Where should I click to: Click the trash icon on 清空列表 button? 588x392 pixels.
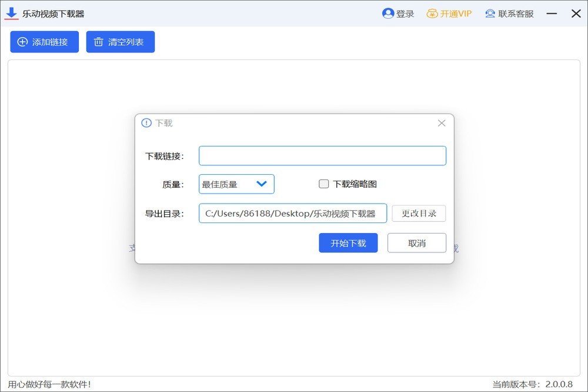tap(98, 42)
